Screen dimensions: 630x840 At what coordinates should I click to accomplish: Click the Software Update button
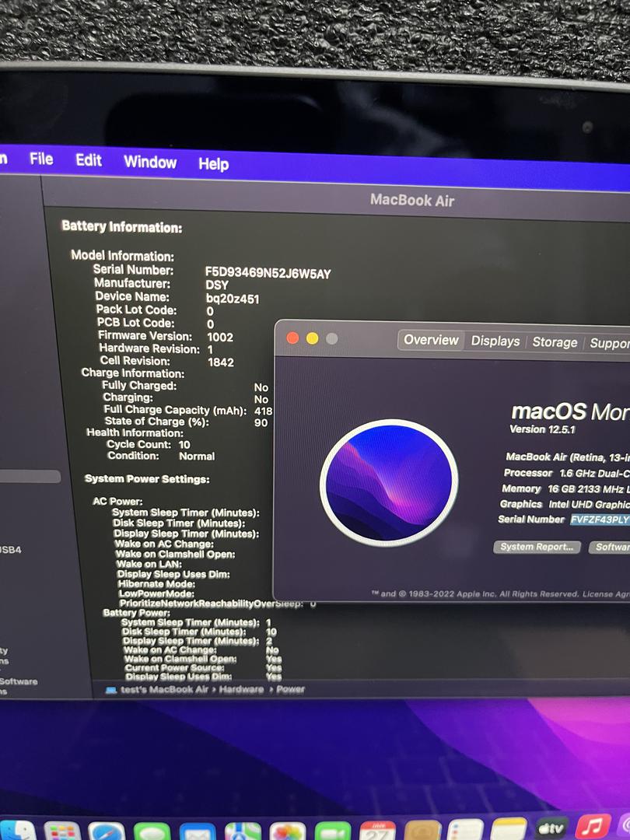tap(611, 547)
